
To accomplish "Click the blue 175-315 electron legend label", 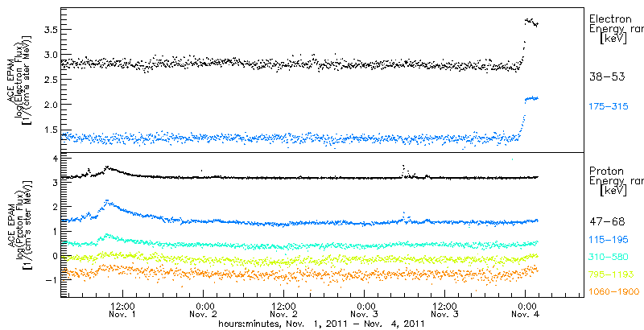I will 609,107.
